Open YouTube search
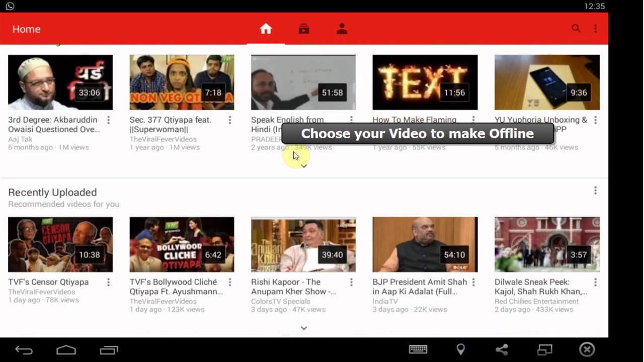Screen dimensions: 644x362 [x=576, y=29]
